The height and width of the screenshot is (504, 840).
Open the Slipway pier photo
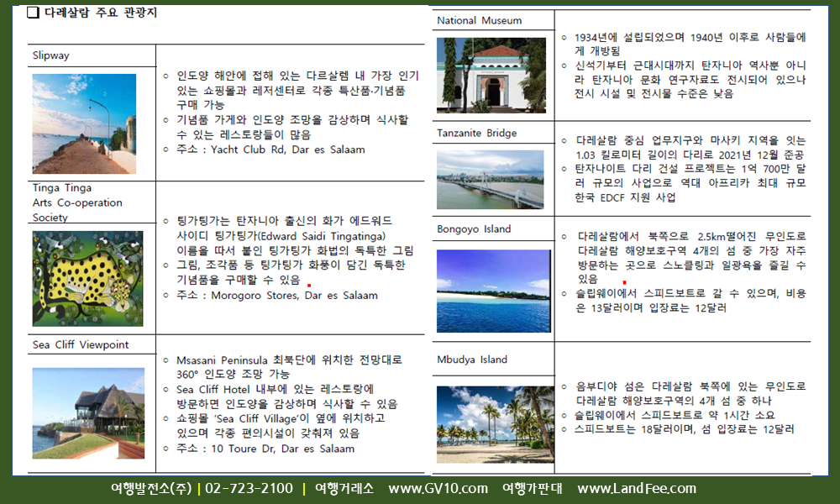(84, 123)
